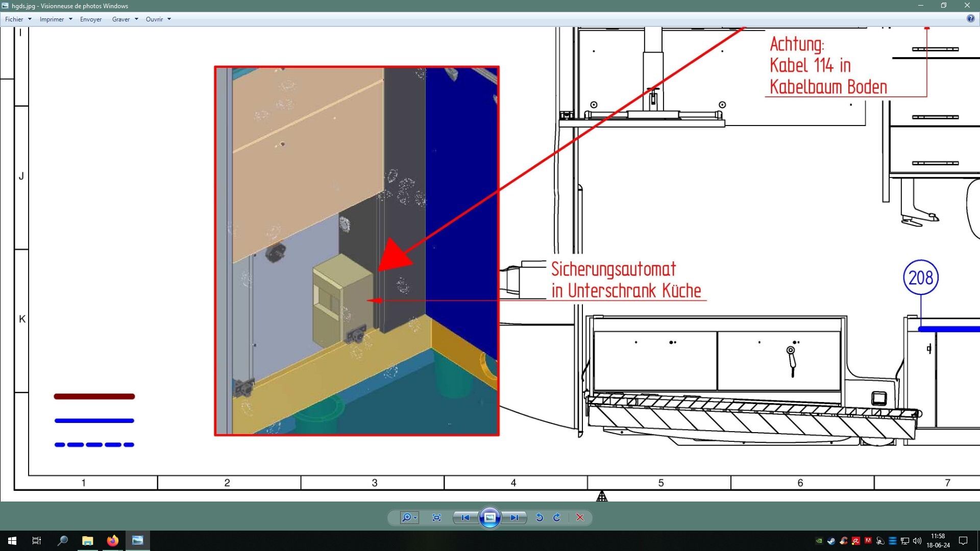Click the zoom magnifier button
Image resolution: width=980 pixels, height=551 pixels.
tap(408, 517)
